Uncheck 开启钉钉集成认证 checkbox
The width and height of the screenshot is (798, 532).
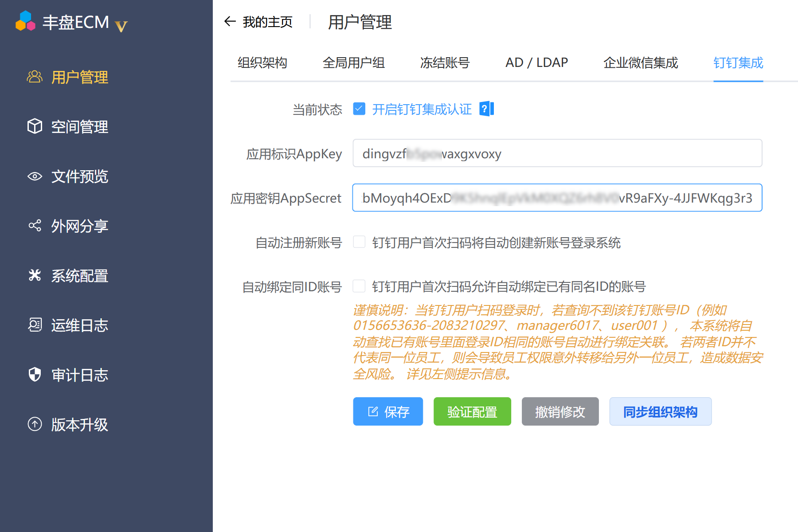[x=359, y=109]
